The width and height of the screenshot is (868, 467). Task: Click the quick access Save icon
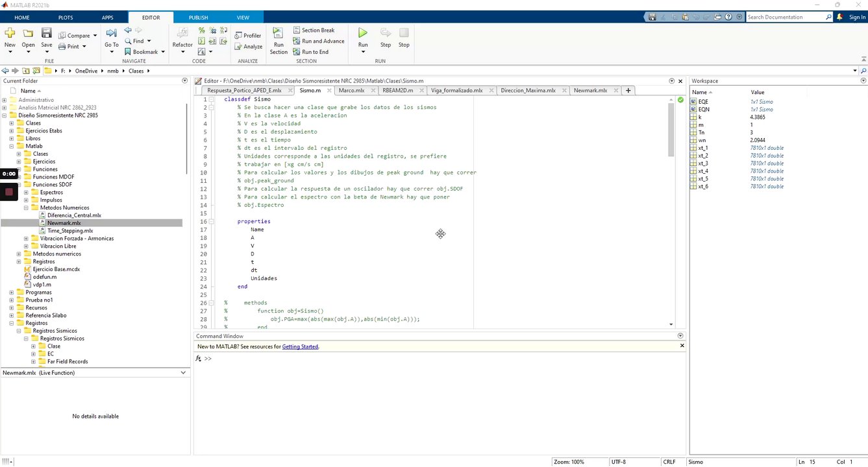652,18
